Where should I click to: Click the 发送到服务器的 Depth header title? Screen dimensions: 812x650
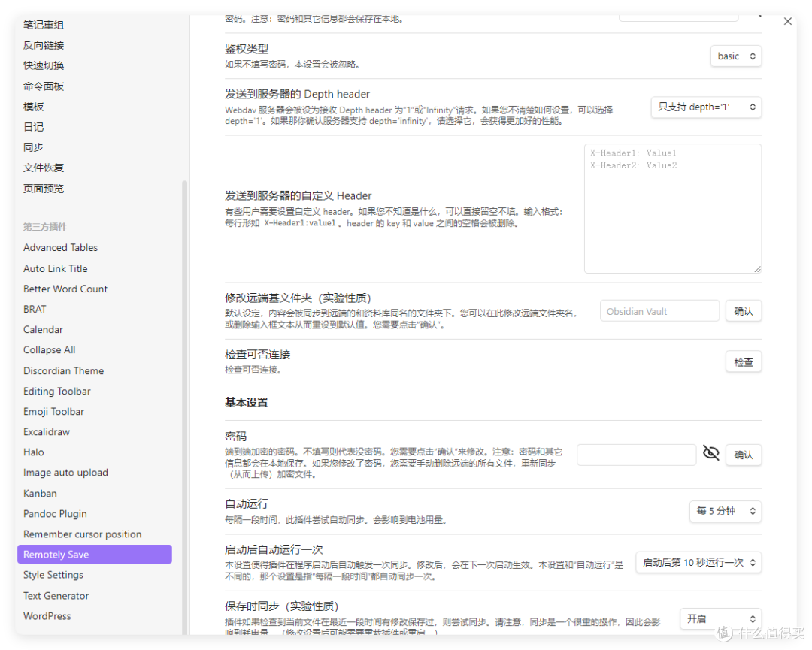pos(297,94)
